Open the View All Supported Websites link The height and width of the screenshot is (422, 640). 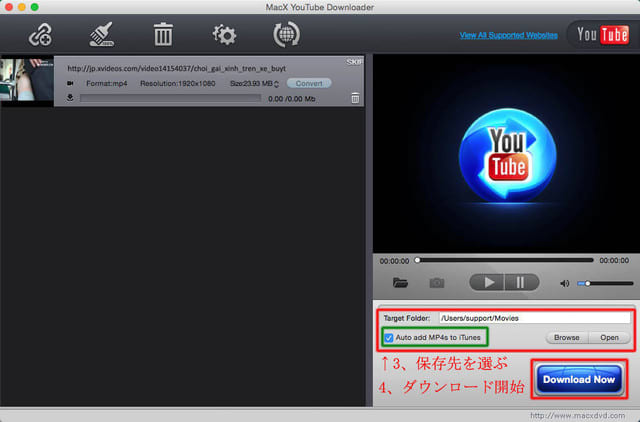pos(509,36)
